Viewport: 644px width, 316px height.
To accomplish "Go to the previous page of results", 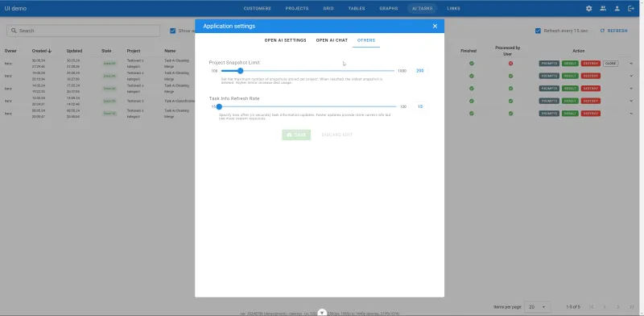I will [605, 307].
